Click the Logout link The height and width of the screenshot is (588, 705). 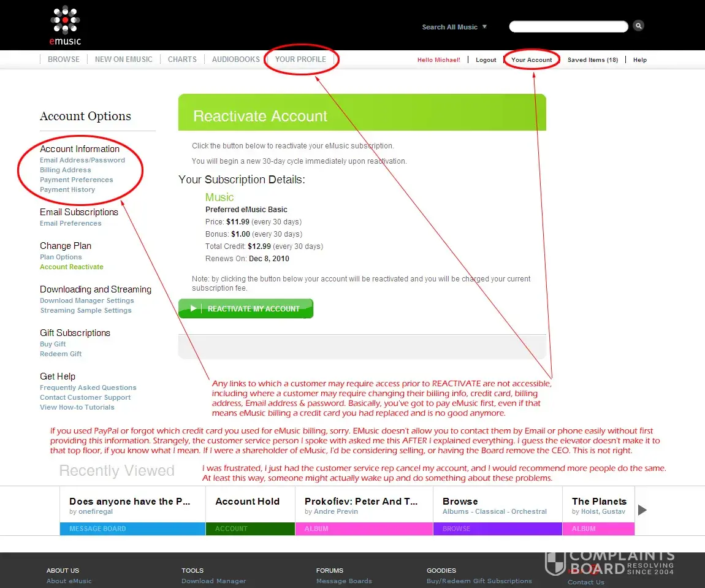486,60
